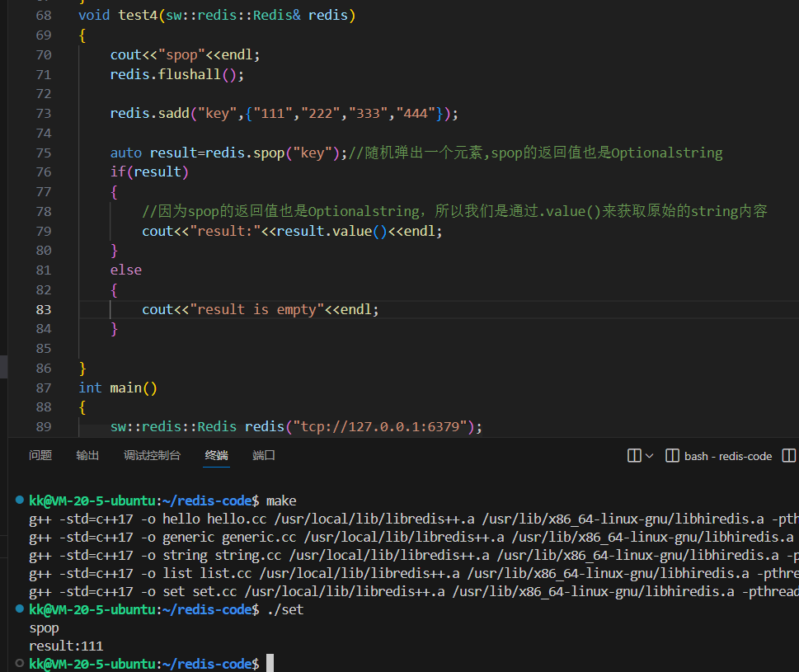Screen dimensions: 799x672
Task: Open dropdown arrow beside split terminal icon
Action: tap(649, 456)
